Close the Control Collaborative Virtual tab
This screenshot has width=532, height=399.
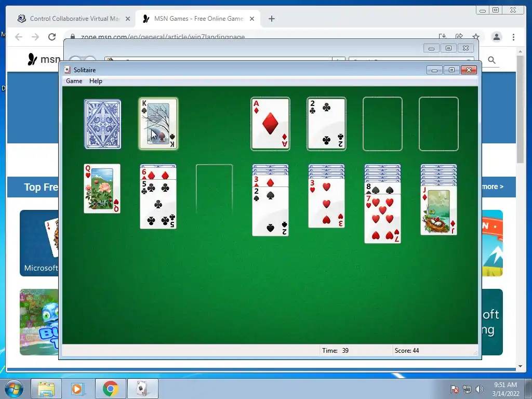coord(128,19)
